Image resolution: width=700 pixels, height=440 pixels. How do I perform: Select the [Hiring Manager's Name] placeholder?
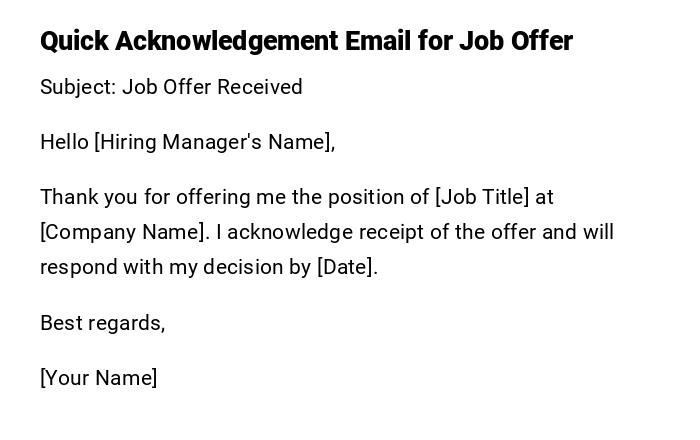(x=214, y=142)
